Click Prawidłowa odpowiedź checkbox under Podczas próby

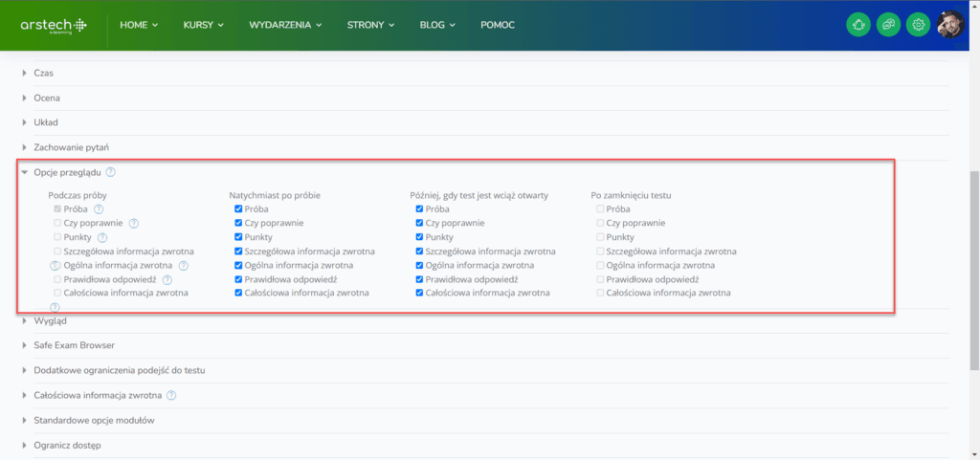pyautogui.click(x=57, y=279)
